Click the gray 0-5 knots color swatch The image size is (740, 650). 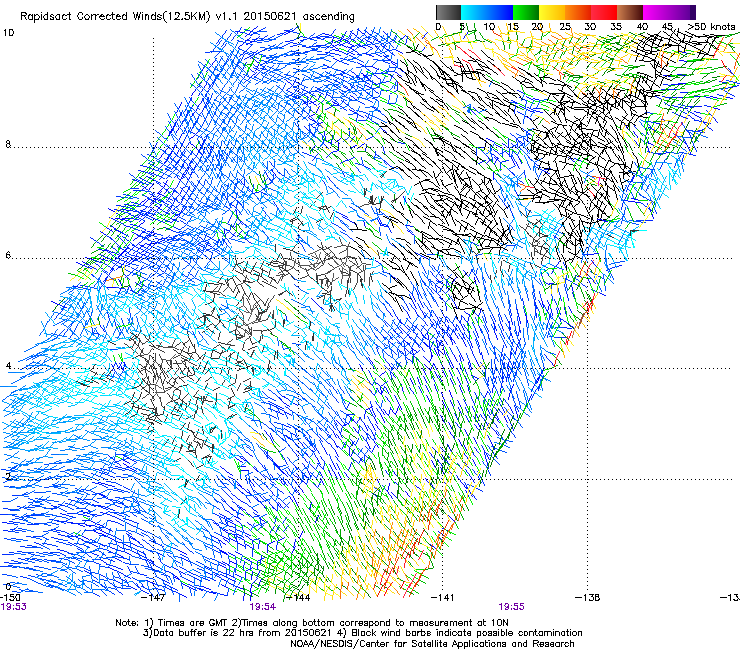(448, 12)
